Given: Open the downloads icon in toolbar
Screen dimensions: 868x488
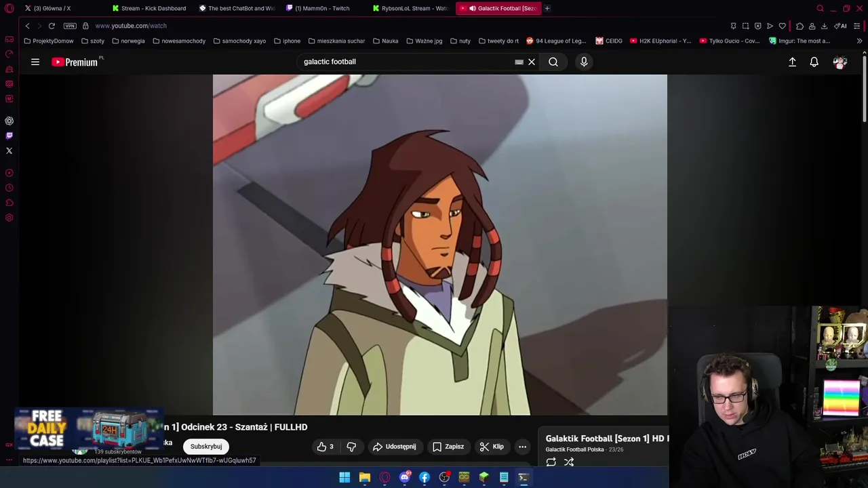Looking at the screenshot, I should (824, 26).
